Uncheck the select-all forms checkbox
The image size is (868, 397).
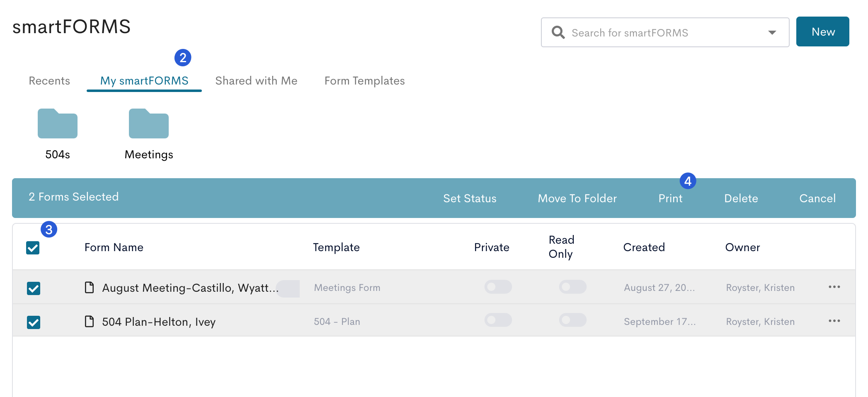[33, 248]
